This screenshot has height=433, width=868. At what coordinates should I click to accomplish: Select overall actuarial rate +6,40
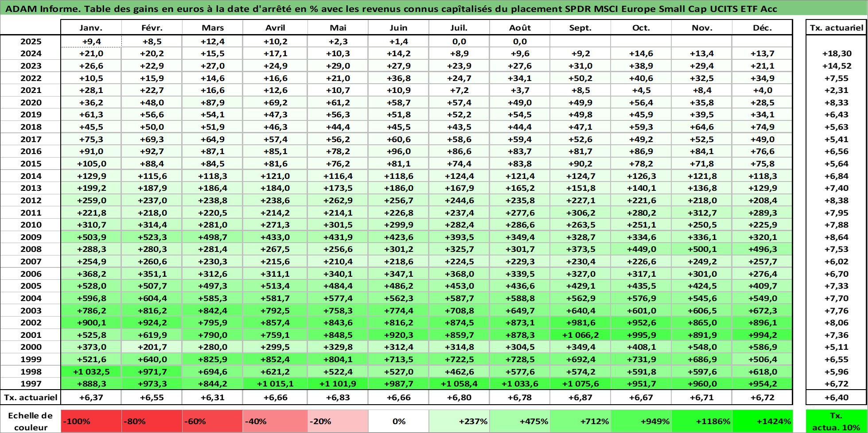pyautogui.click(x=837, y=398)
